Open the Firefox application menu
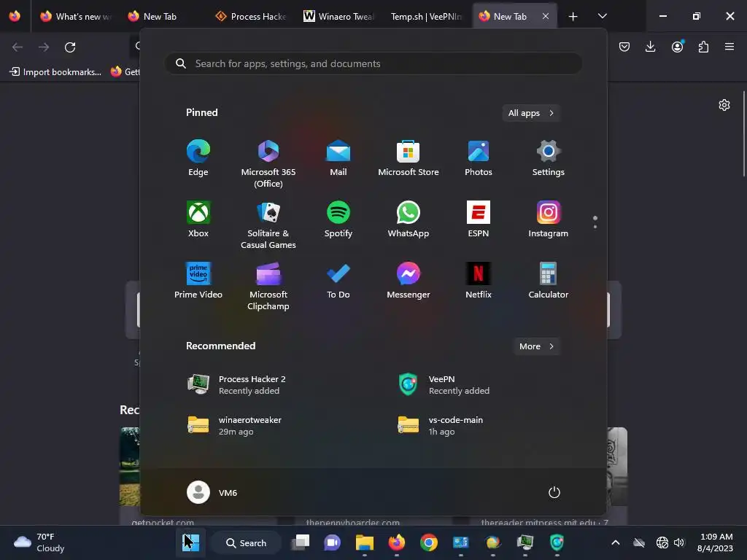 pos(729,47)
